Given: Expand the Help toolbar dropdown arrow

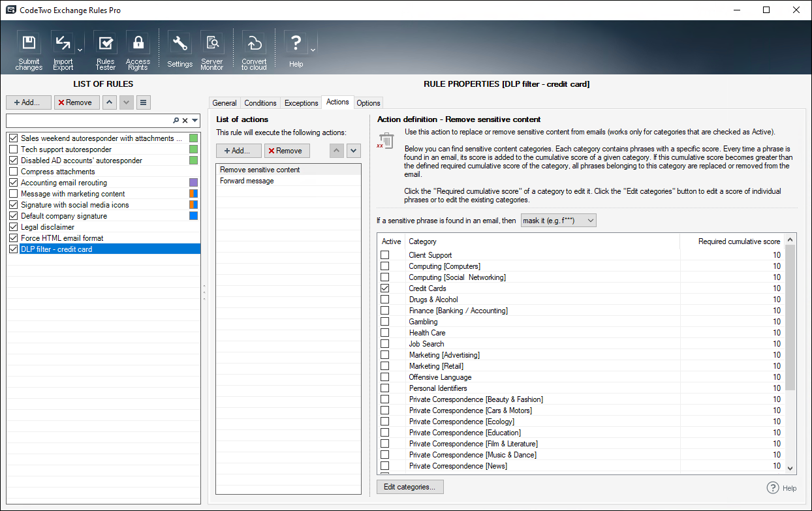Looking at the screenshot, I should click(x=313, y=50).
